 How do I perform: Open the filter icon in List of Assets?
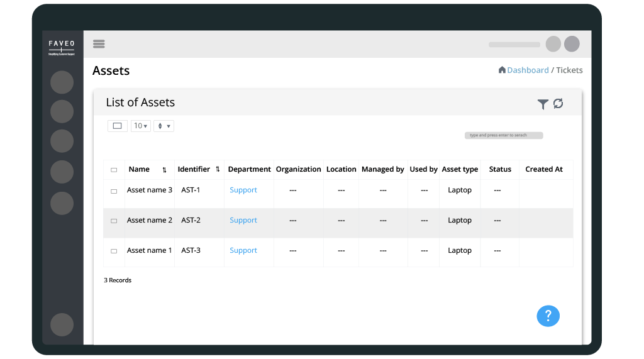pos(543,104)
